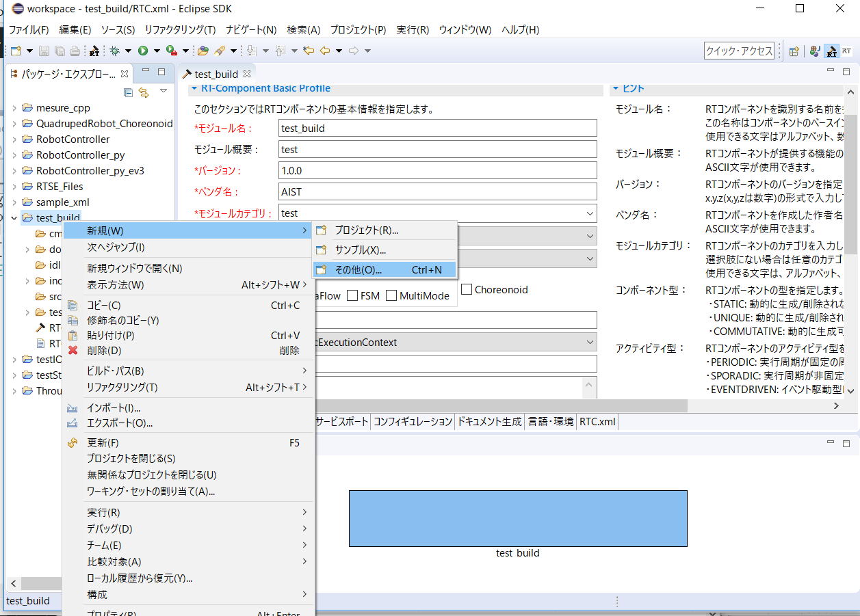Click the Previous Annotation toolbar icon

pos(281,51)
